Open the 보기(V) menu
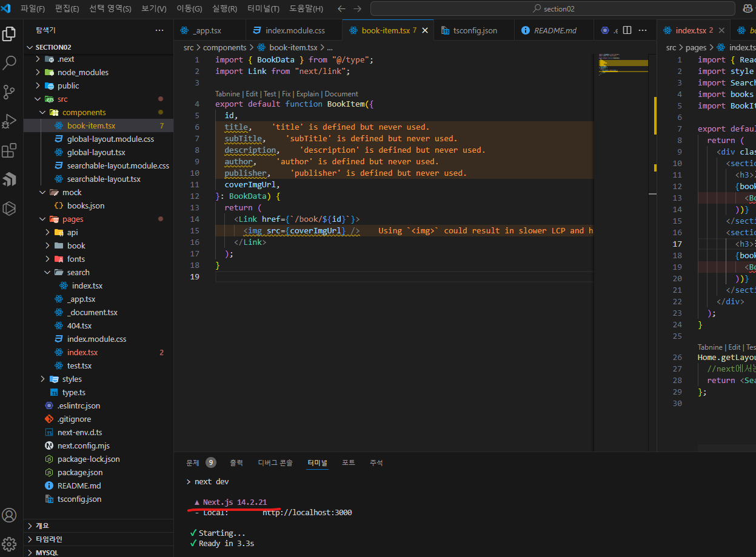 coord(153,9)
